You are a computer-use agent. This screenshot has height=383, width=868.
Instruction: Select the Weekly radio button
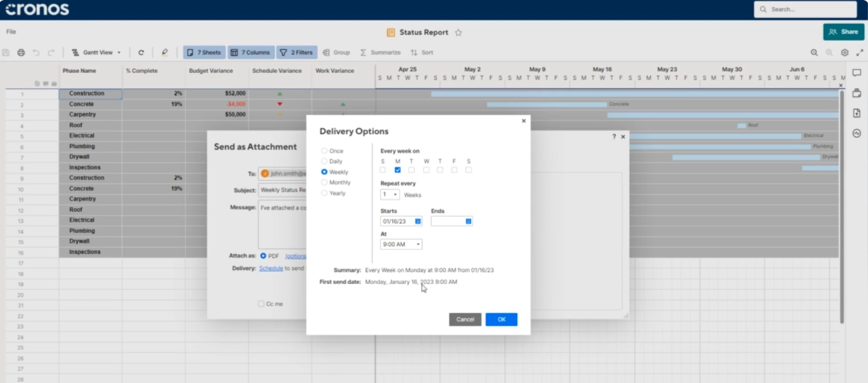coord(324,172)
